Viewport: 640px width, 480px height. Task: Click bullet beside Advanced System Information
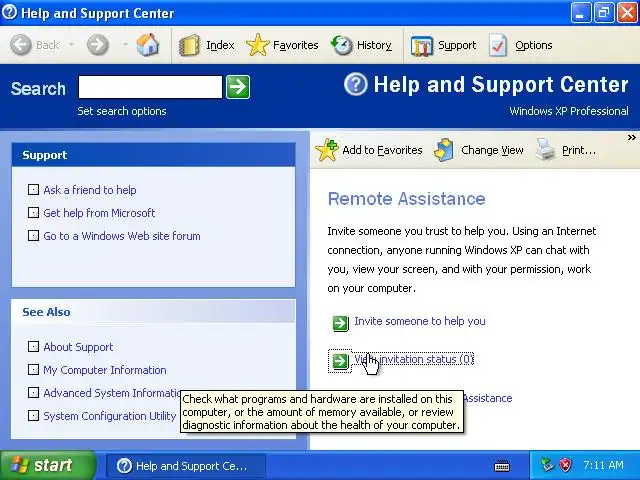33,393
